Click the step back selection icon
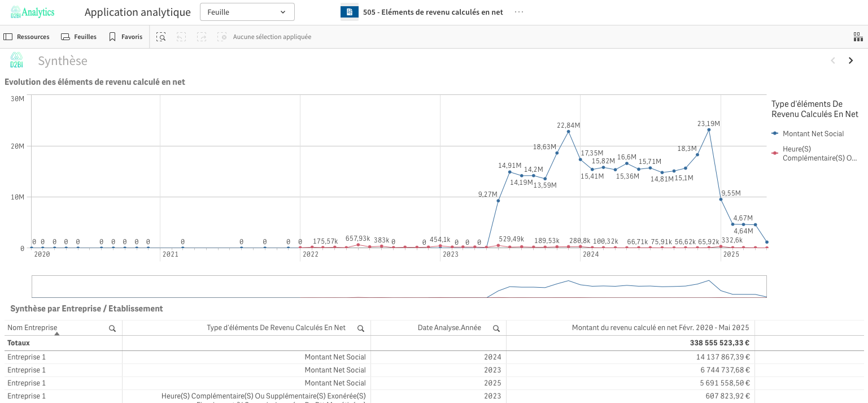Screen dimensions: 868x403 point(181,37)
